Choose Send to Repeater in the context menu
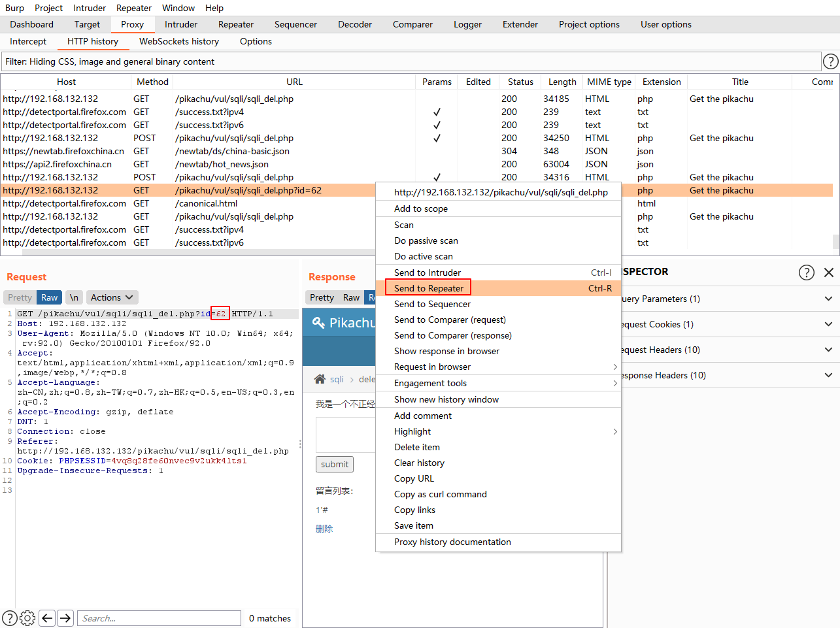Screen dimensions: 840x628 [x=498, y=288]
